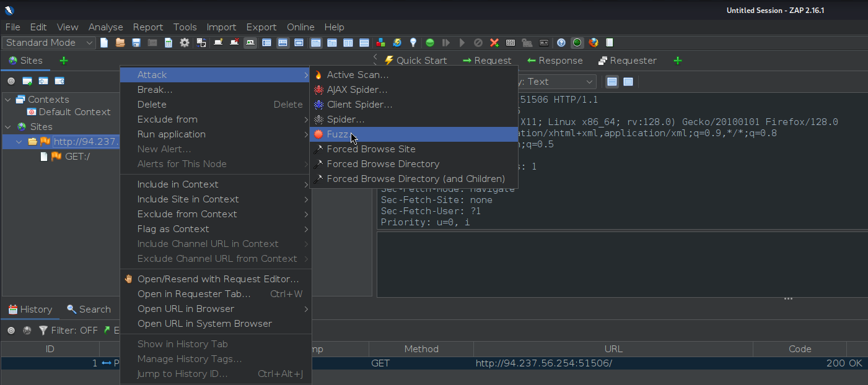
Task: Toggle the combined display view icon next to Text dropdown
Action: click(x=628, y=82)
